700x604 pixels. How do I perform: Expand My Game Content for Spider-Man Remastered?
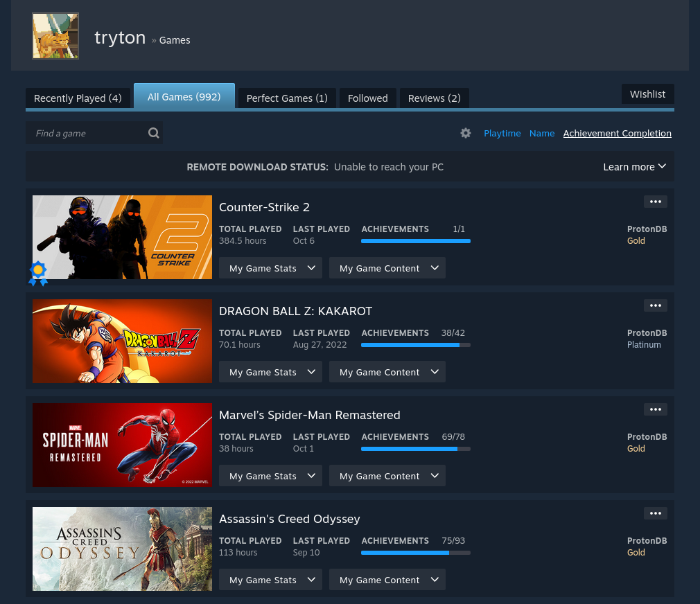387,476
